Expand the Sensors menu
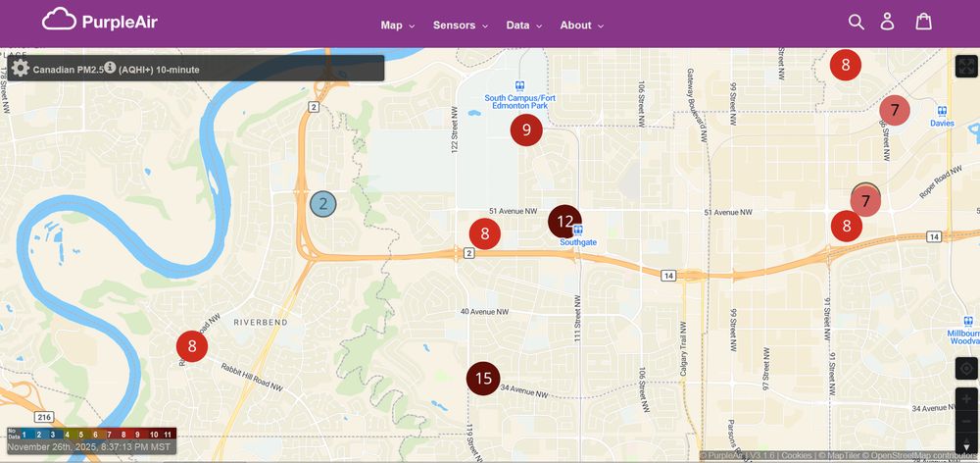This screenshot has height=463, width=980. click(460, 26)
